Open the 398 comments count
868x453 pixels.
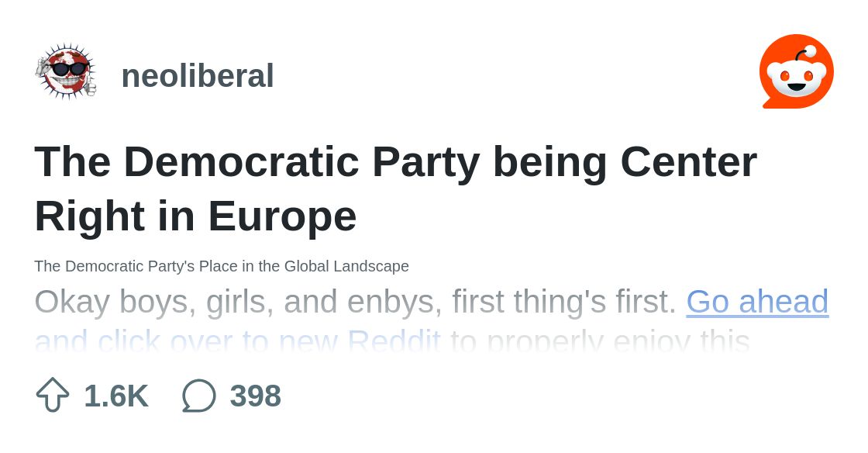click(255, 396)
